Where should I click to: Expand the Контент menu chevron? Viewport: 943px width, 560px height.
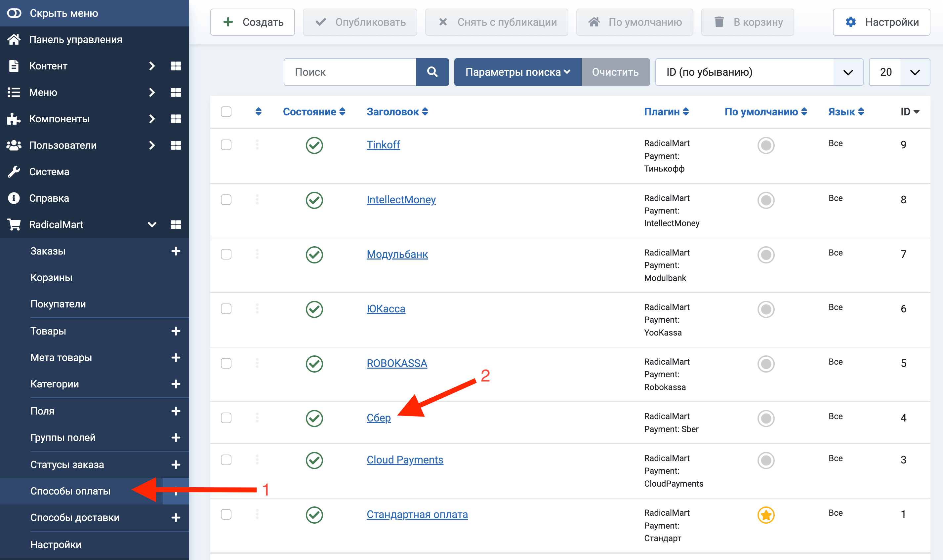(152, 66)
